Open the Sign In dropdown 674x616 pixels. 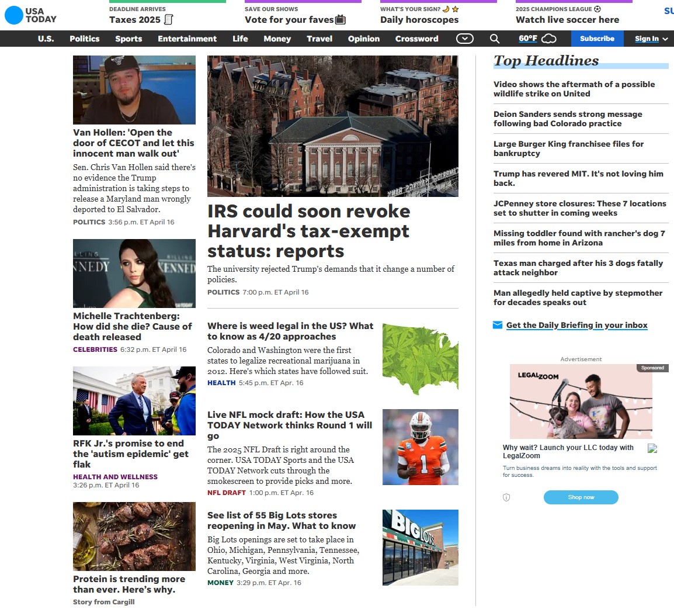(x=651, y=39)
